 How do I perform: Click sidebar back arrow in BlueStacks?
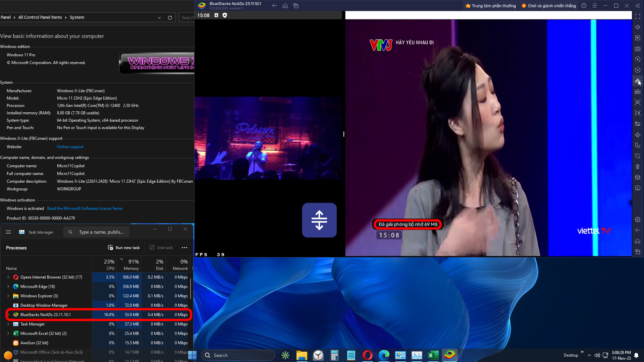tap(638, 230)
